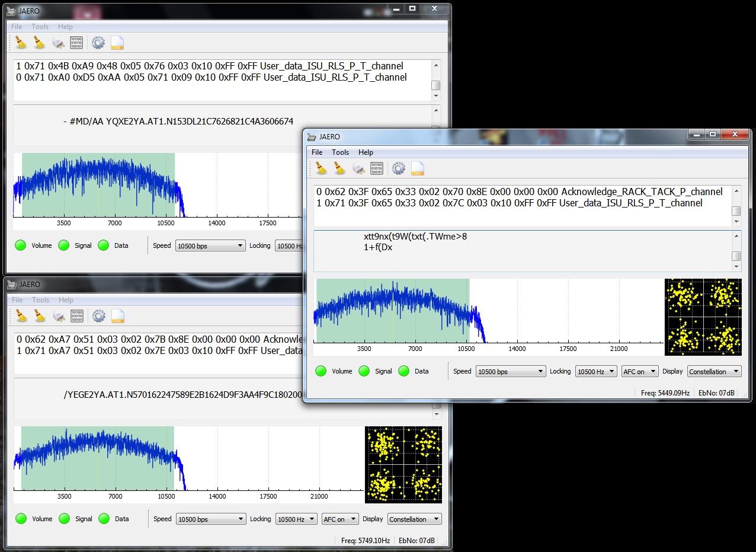Open the Display dropdown set to Constellation
756x552 pixels.
[x=714, y=371]
